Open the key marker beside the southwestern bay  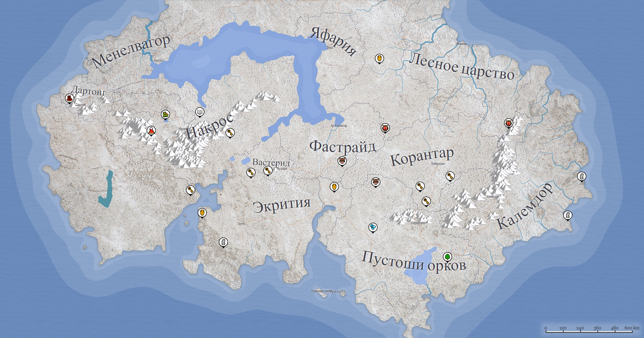point(190,190)
